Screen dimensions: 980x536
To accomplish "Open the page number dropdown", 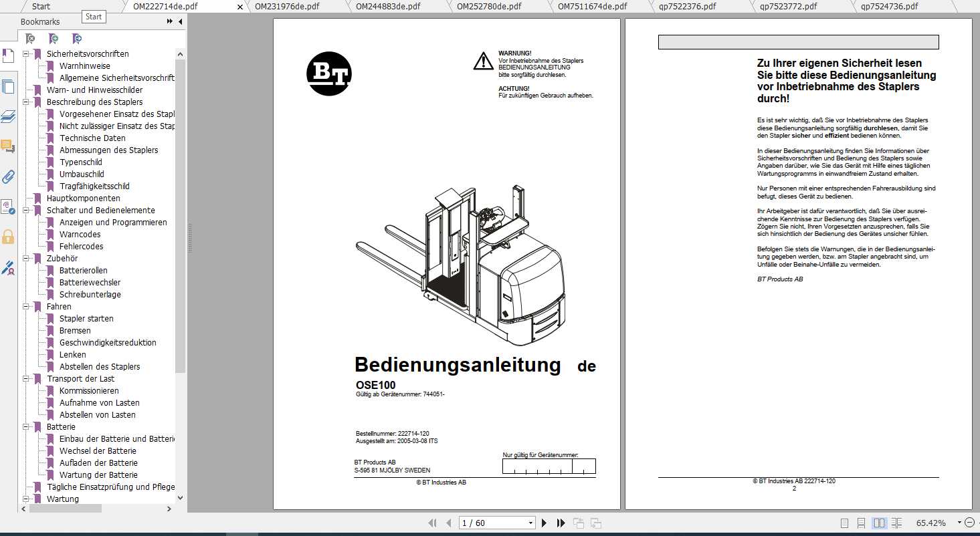I will click(x=531, y=523).
